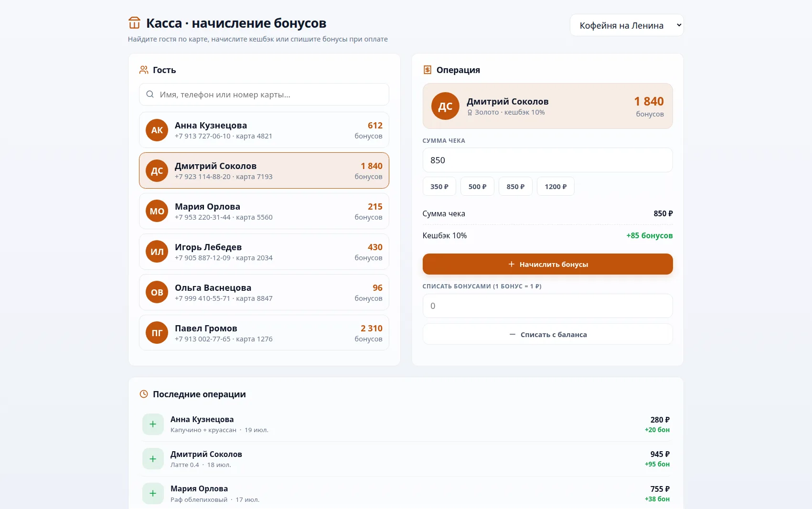Select the 850 ₽ quick amount
The width and height of the screenshot is (812, 509).
point(515,186)
